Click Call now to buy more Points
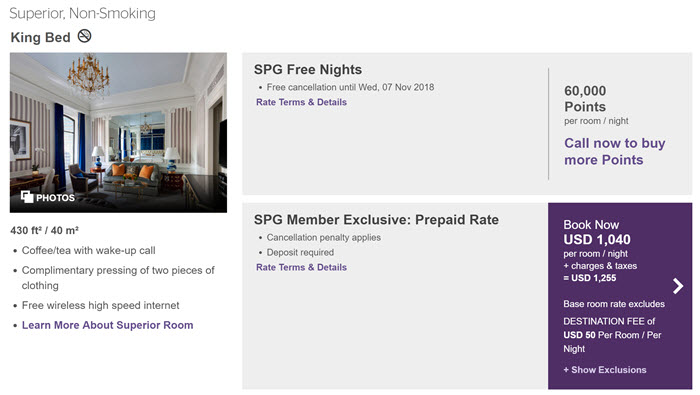The width and height of the screenshot is (700, 395). click(x=615, y=151)
